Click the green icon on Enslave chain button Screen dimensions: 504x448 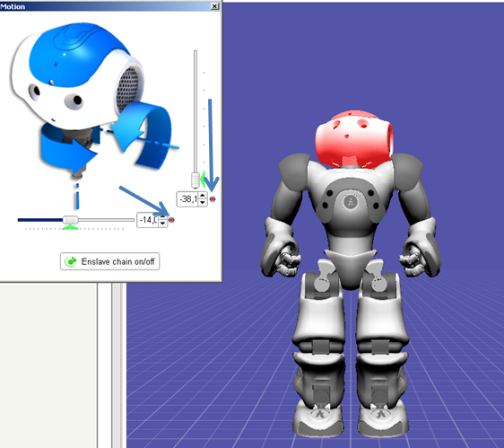point(70,261)
